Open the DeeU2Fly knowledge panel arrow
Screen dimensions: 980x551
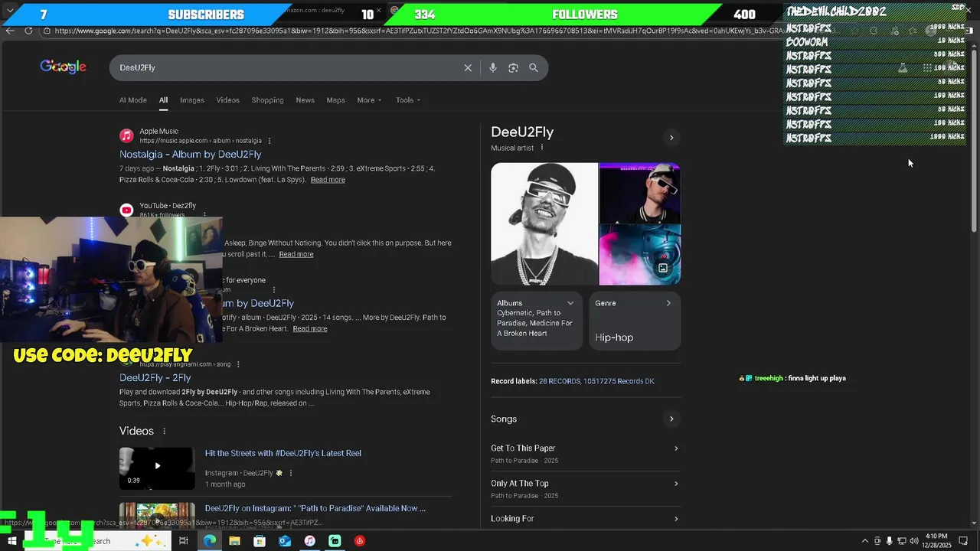pyautogui.click(x=671, y=138)
